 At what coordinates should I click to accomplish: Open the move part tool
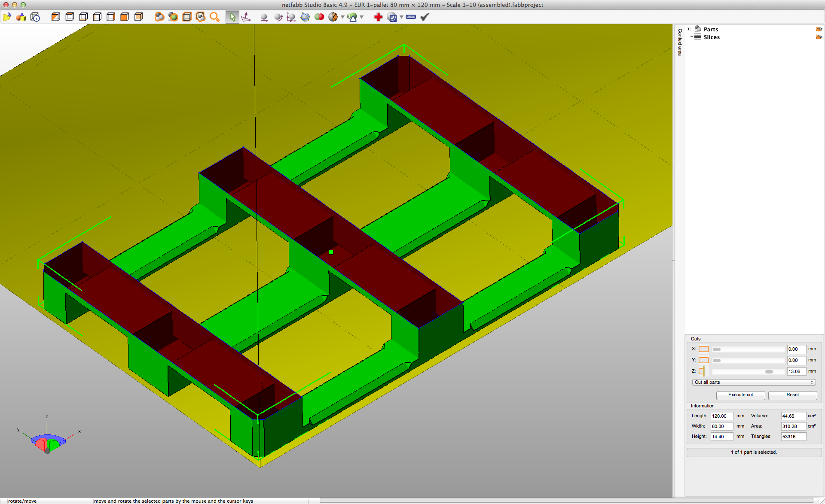(264, 17)
